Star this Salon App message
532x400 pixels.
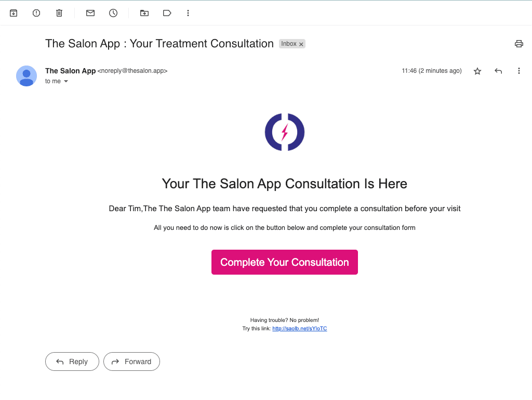click(x=477, y=71)
